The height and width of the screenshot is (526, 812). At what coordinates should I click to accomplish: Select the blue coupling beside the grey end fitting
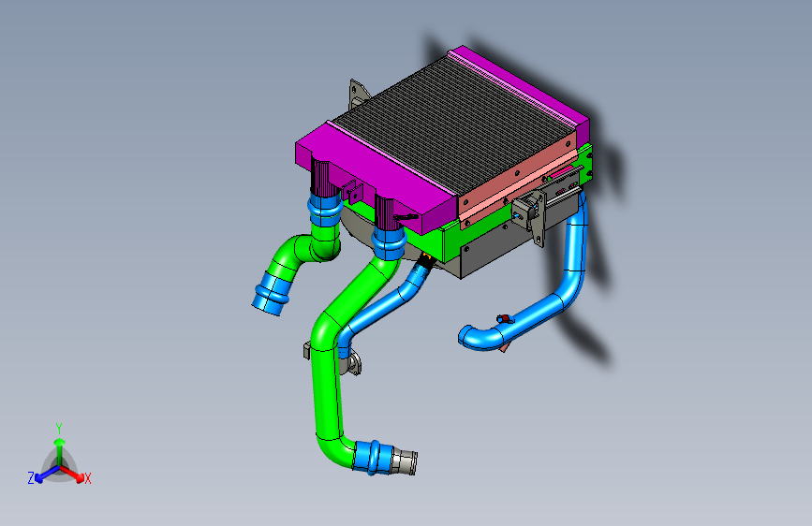pos(373,457)
